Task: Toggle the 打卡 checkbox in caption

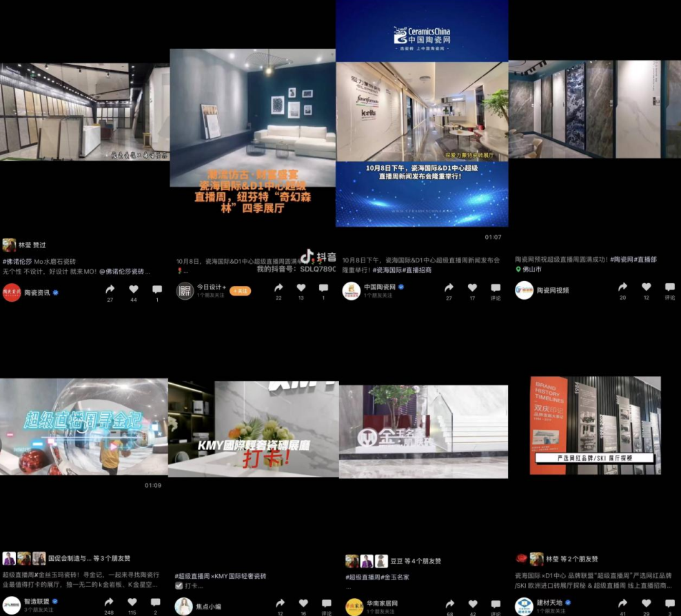Action: click(x=179, y=586)
